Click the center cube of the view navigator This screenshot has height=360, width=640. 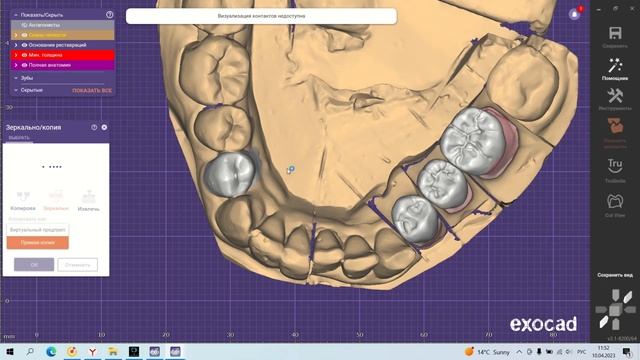point(615,310)
